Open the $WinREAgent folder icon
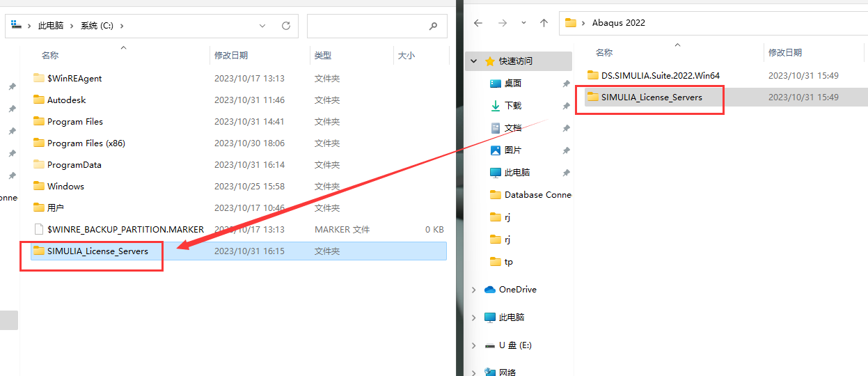Viewport: 868px width, 376px height. [39, 78]
